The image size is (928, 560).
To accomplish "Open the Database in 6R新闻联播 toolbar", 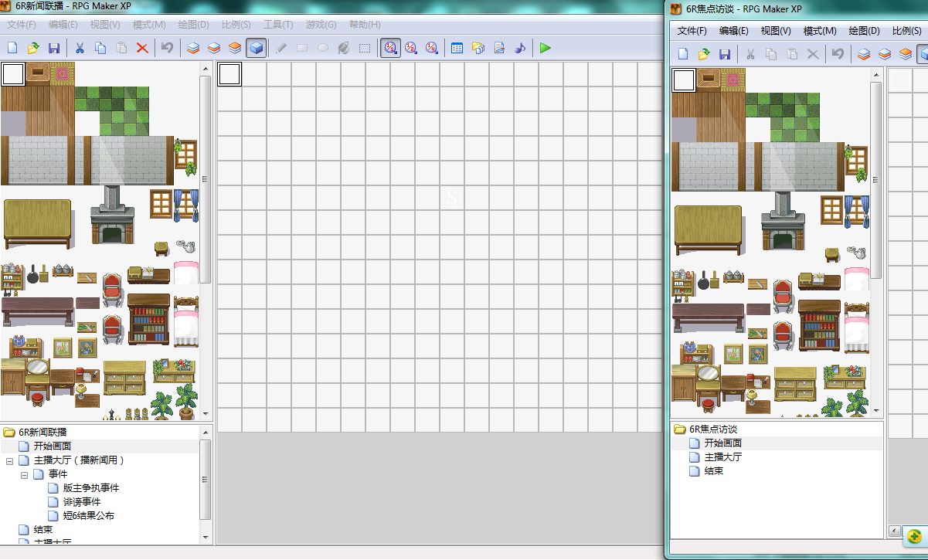I will 457,48.
